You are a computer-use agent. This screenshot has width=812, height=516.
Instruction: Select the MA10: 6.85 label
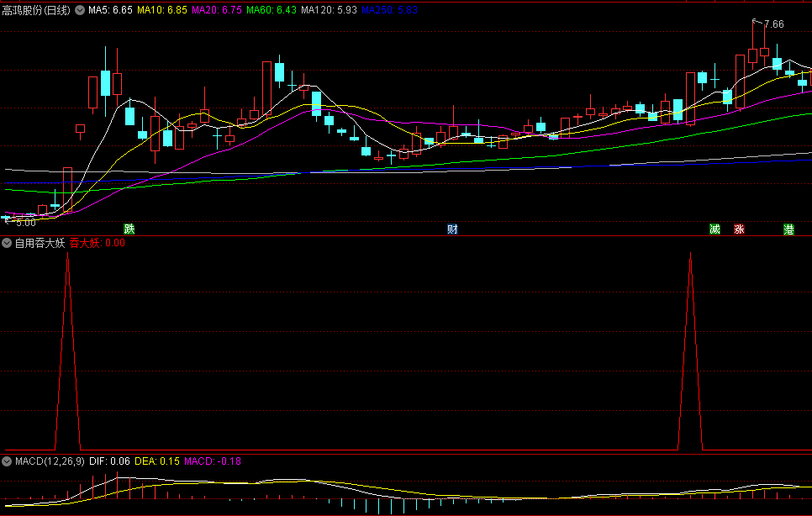click(162, 10)
